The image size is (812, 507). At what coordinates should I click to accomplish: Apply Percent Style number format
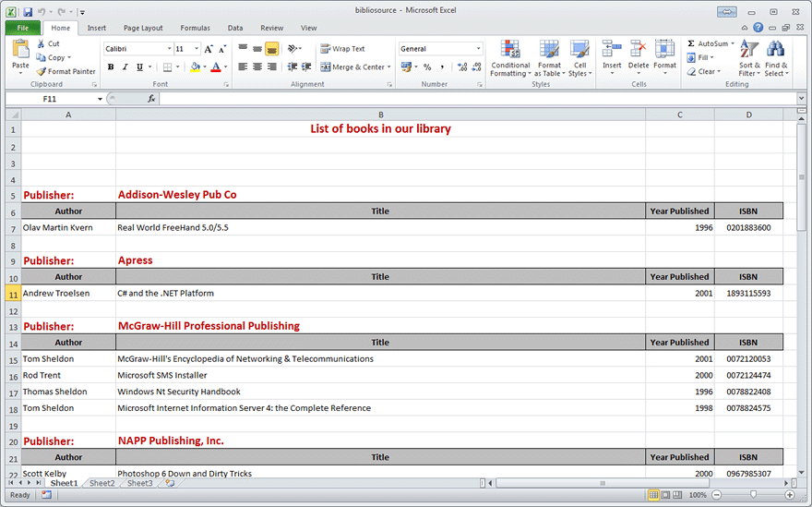[427, 66]
